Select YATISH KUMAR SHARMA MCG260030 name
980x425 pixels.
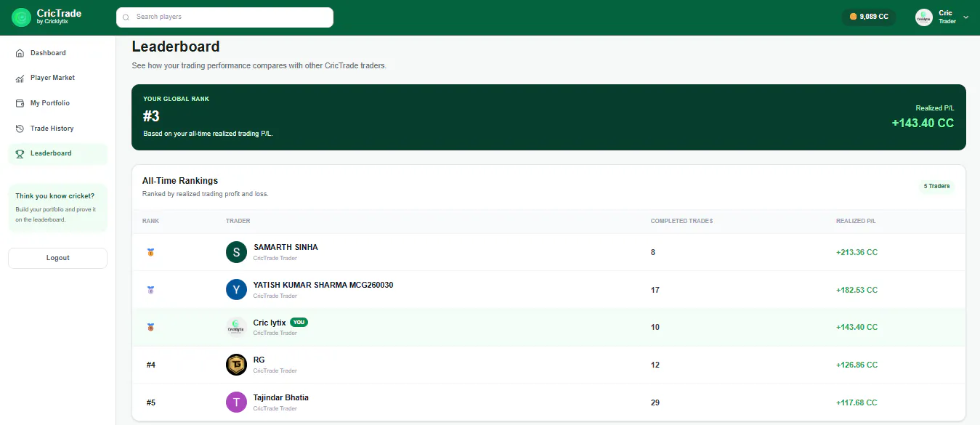(323, 285)
